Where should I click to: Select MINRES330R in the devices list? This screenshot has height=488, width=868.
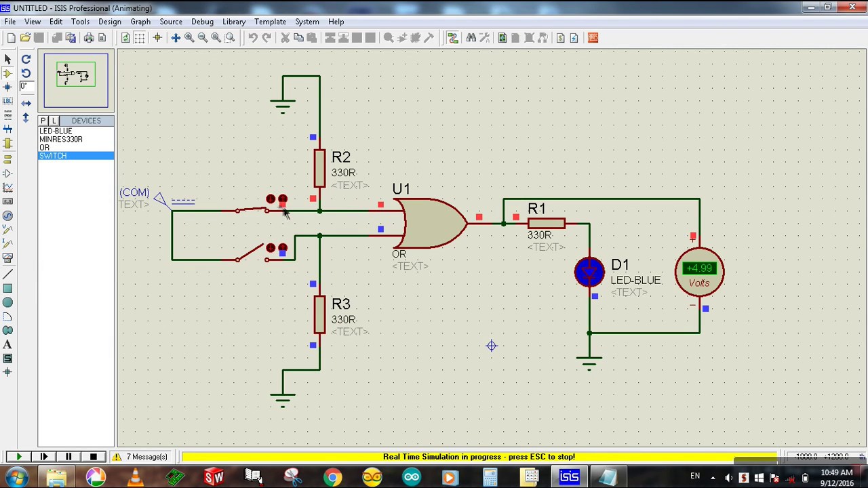point(76,139)
